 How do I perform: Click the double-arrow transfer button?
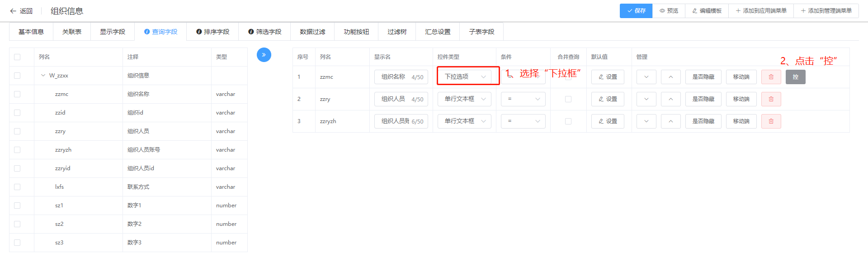pyautogui.click(x=264, y=55)
